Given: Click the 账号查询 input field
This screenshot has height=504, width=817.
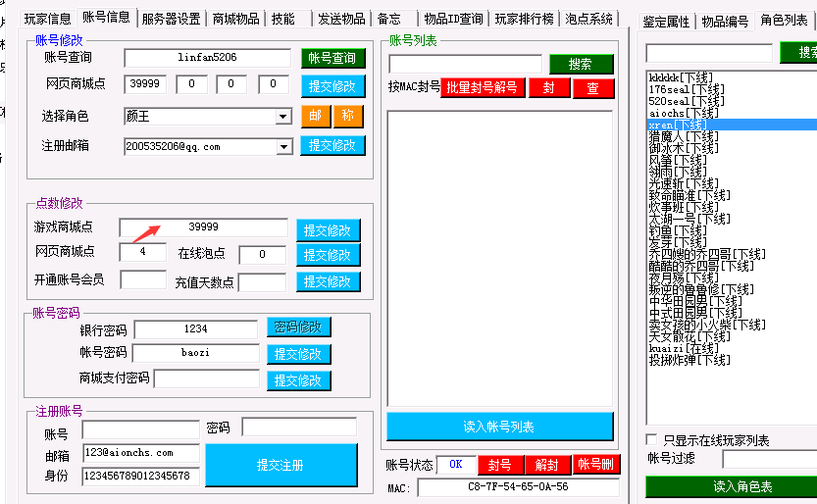Looking at the screenshot, I should (x=207, y=58).
